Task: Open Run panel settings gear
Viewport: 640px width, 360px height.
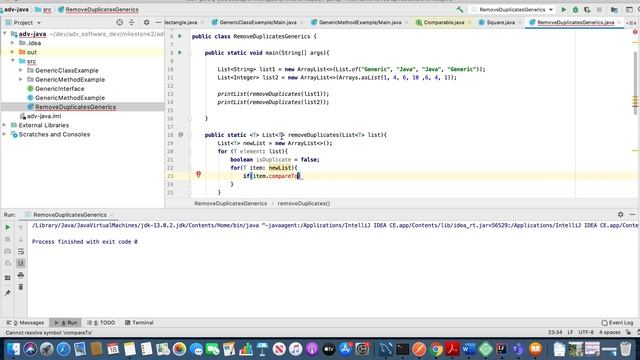Action: click(x=620, y=214)
